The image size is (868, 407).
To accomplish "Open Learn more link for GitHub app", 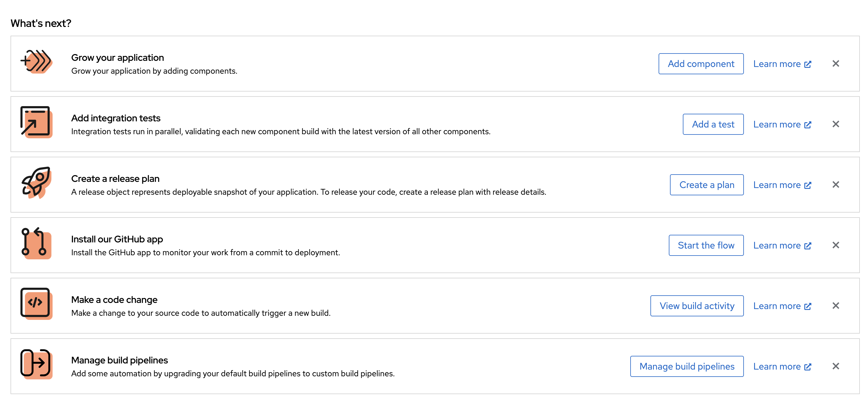I will (x=782, y=245).
